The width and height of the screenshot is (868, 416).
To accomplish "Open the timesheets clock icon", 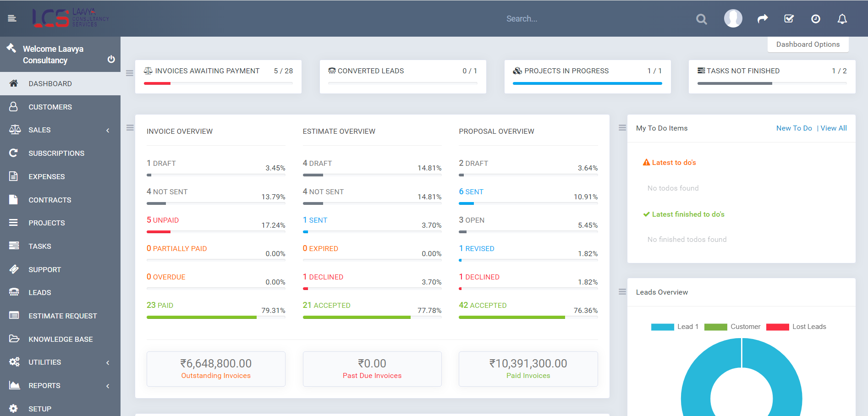I will click(x=815, y=19).
